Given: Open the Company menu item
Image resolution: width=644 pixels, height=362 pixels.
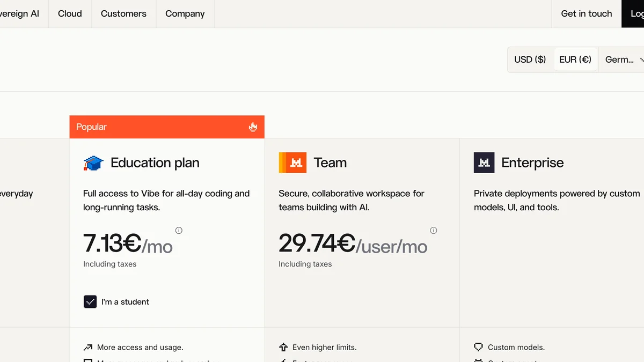Looking at the screenshot, I should point(185,14).
